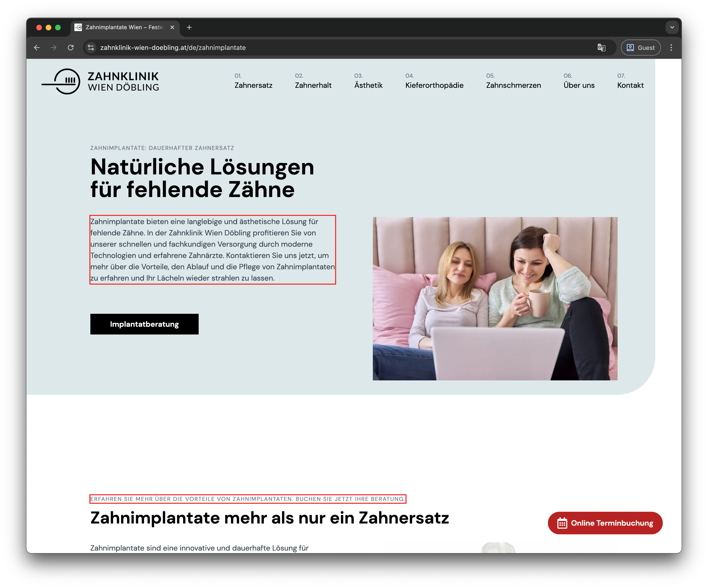
Task: Open Chrome's three-dot menu
Action: tap(671, 48)
